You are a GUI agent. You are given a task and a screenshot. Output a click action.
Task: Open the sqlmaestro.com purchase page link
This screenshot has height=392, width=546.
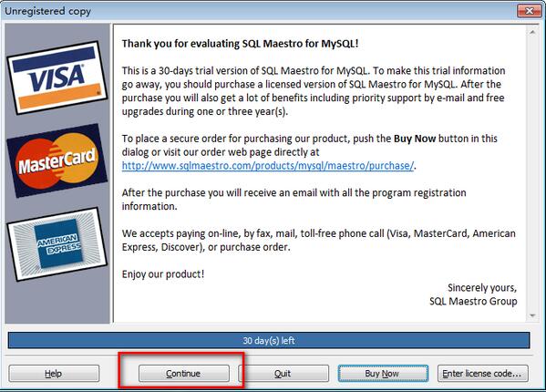[x=268, y=165]
